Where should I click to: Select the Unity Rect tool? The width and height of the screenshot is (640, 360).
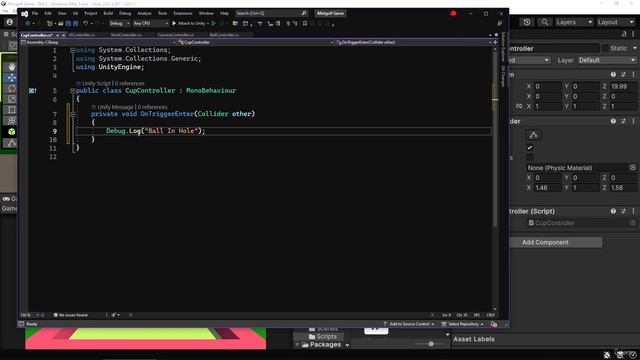11,110
